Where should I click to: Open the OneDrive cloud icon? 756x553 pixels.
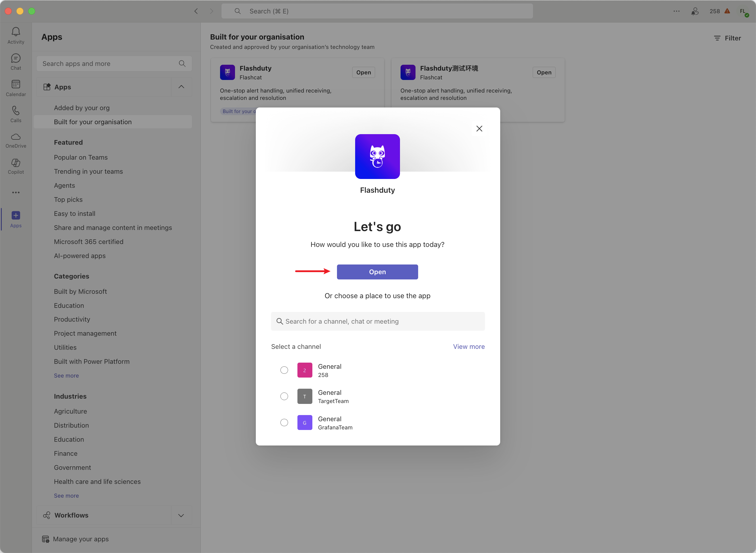point(16,136)
